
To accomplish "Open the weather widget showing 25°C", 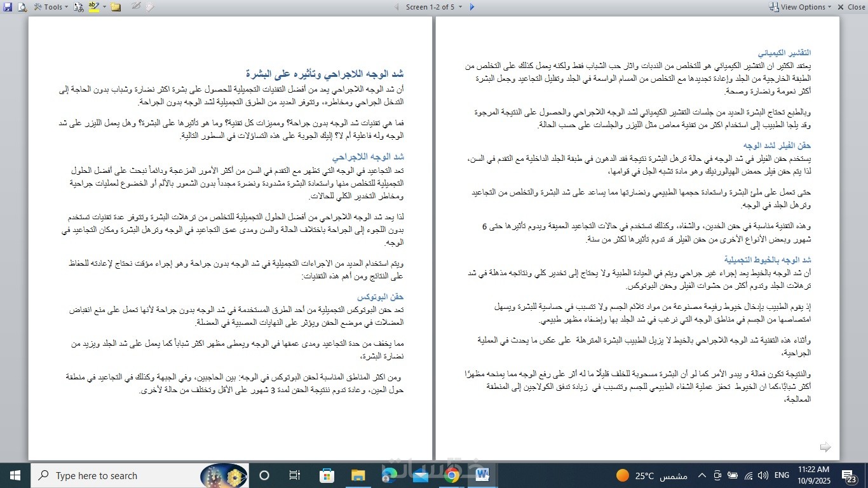I will click(x=652, y=475).
